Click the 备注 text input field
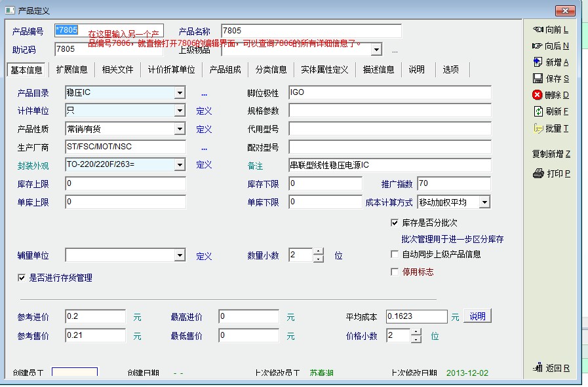Image resolution: width=588 pixels, height=387 pixels. coord(389,165)
